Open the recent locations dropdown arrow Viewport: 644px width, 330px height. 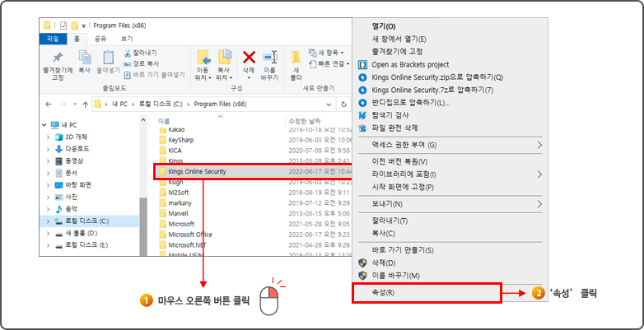click(x=75, y=105)
